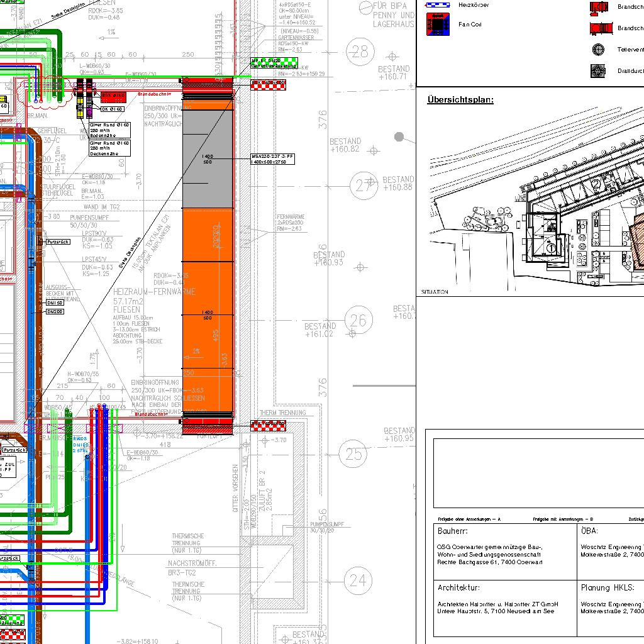This screenshot has height=644, width=644.
Task: Click grid axis circle 24
Action: (357, 580)
